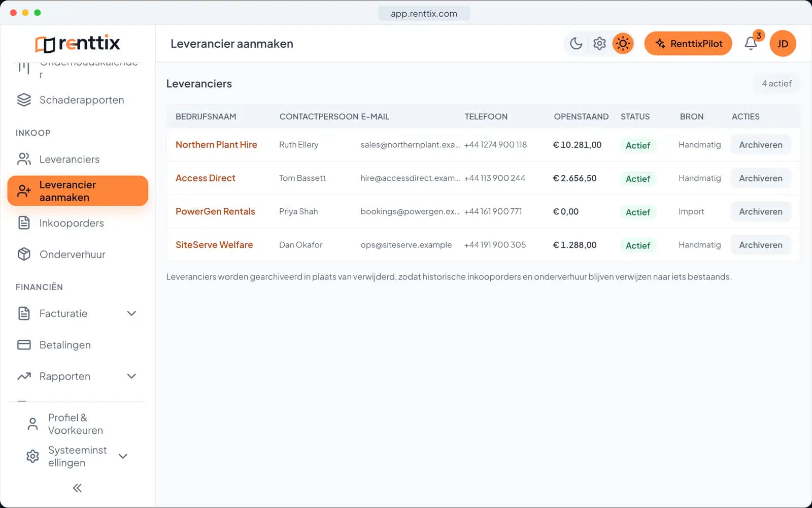Open JD user avatar menu
The width and height of the screenshot is (812, 508).
coord(783,44)
